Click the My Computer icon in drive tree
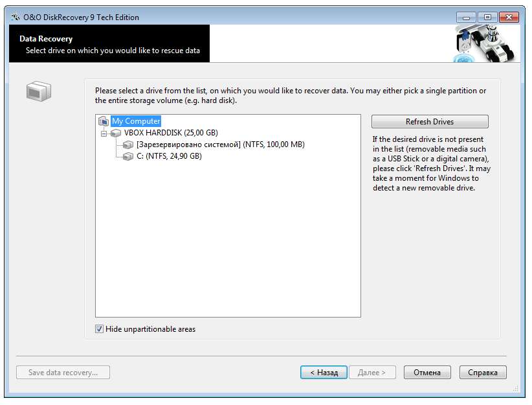 [x=104, y=121]
